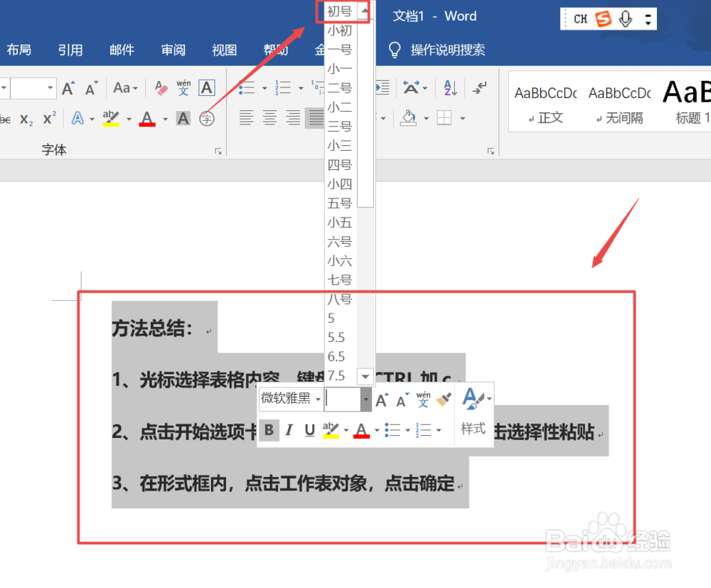Choose font size 小五 from list
Viewport: 711px width, 588px height.
point(340,223)
